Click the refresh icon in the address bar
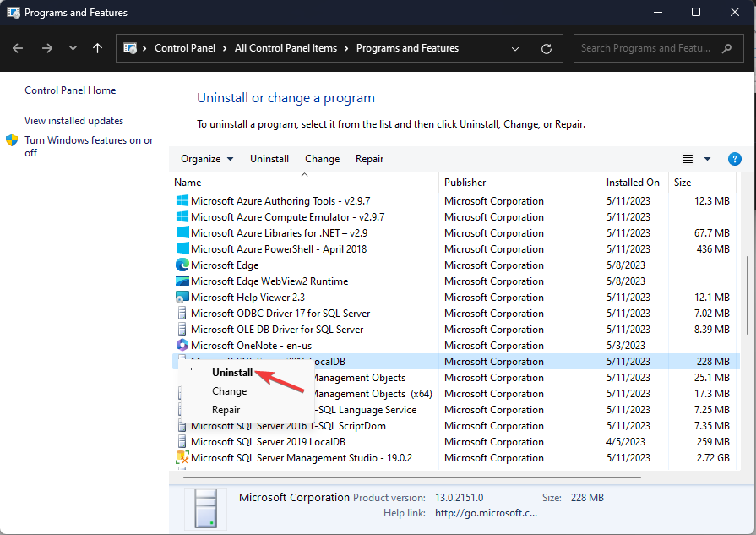Screen dimensions: 756x535 point(547,48)
